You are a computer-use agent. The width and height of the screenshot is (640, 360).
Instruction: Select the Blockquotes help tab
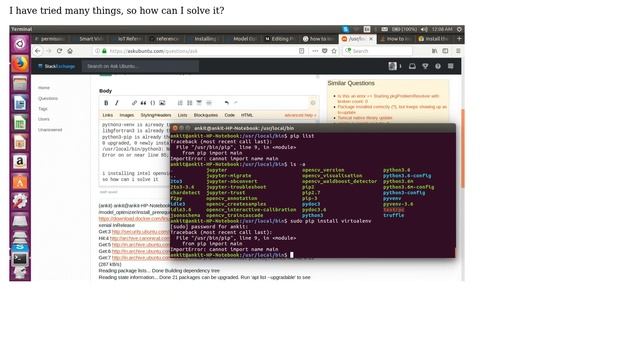tap(206, 115)
